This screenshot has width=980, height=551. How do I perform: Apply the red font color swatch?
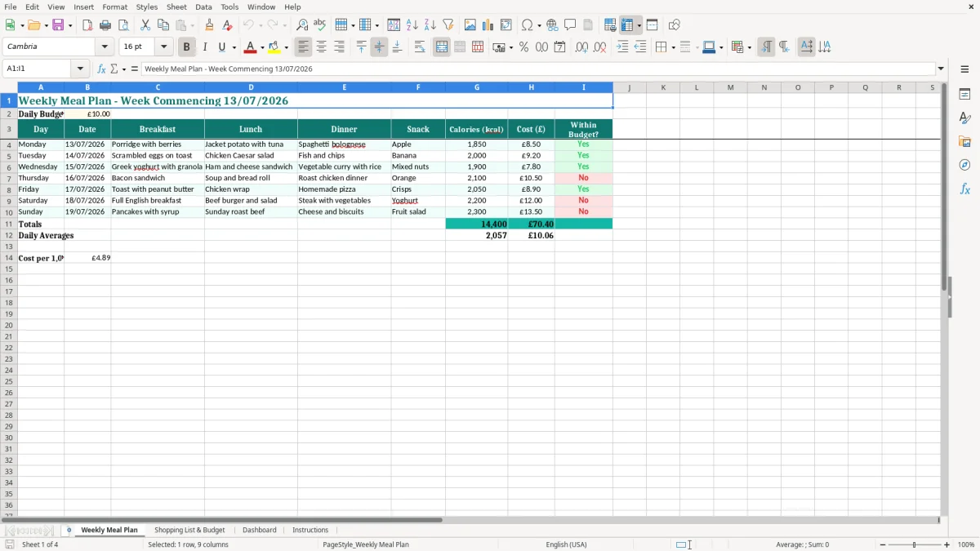(x=251, y=47)
